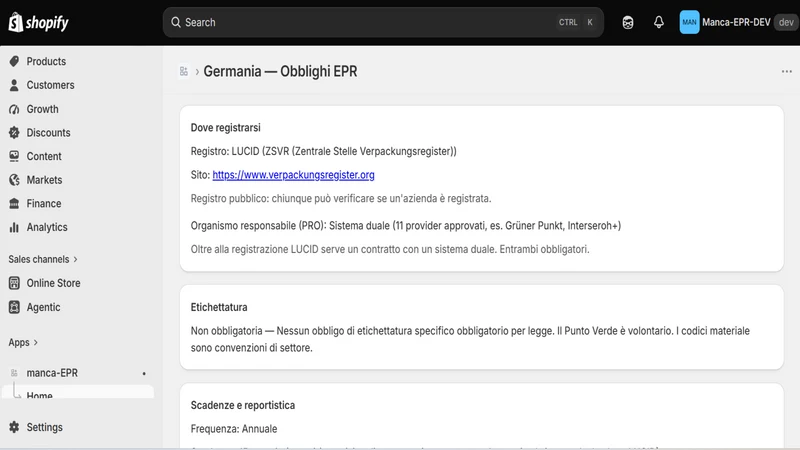The height and width of the screenshot is (450, 800).
Task: Click the Discounts badge icon
Action: (14, 133)
